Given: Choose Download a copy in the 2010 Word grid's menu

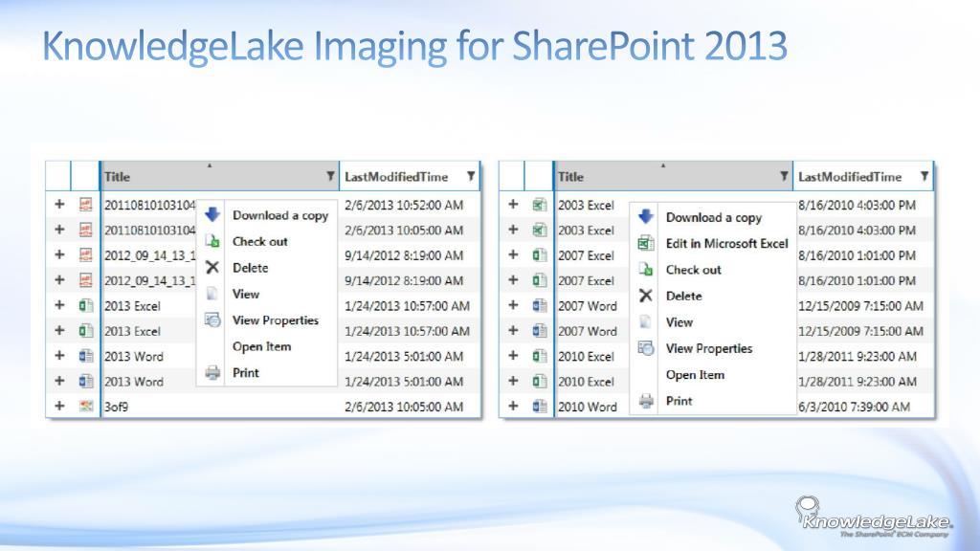Looking at the screenshot, I should coord(714,217).
